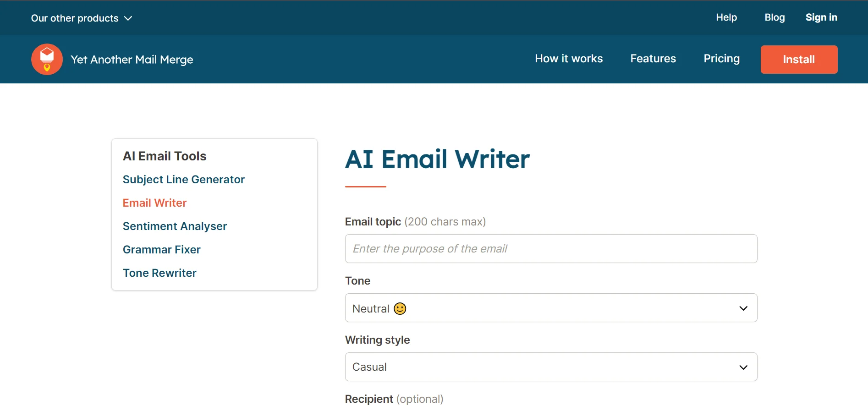
Task: Open the Tone dropdown arrow
Action: coord(743,308)
